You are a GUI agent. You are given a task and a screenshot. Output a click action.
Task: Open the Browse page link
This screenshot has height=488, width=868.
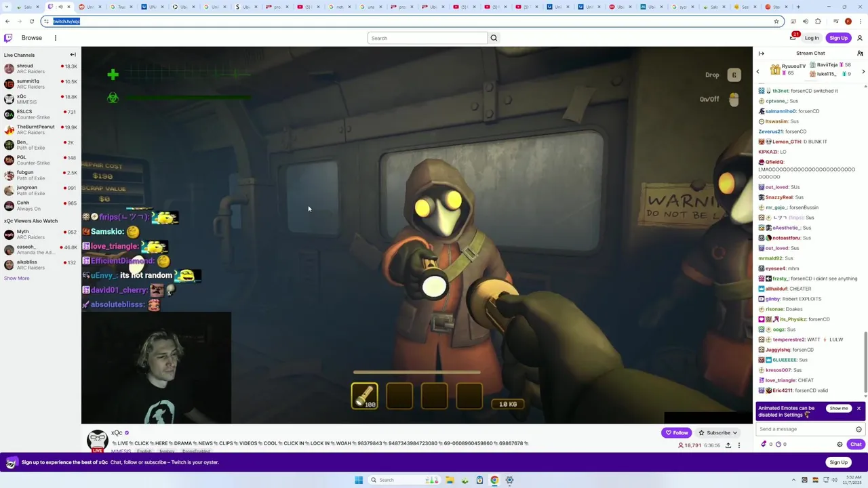tap(31, 38)
